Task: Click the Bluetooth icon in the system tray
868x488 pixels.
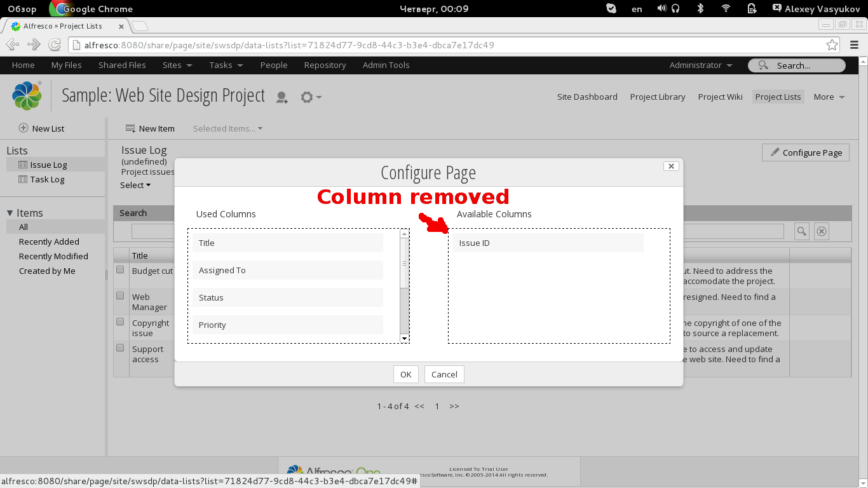Action: coord(700,9)
